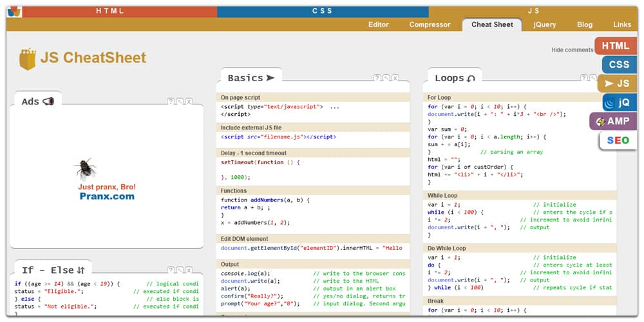Screen dimensions: 644x322
Task: Close the If - Else panel with x icon
Action: 189,270
